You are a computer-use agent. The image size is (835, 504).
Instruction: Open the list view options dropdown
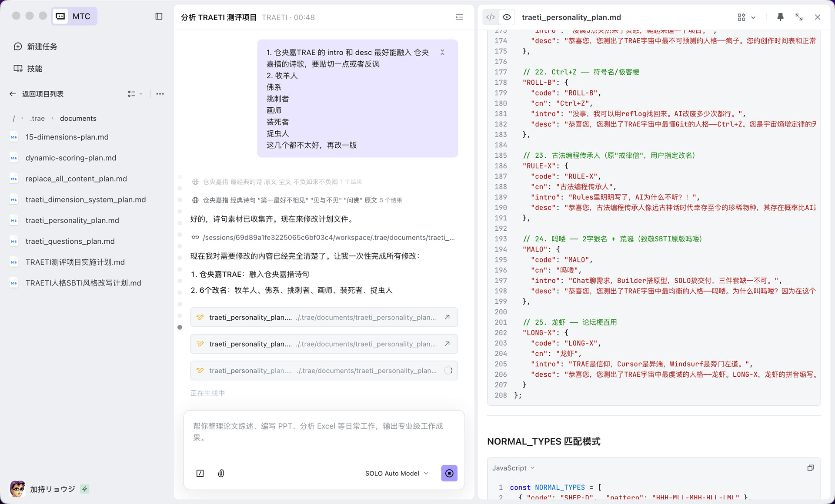135,94
